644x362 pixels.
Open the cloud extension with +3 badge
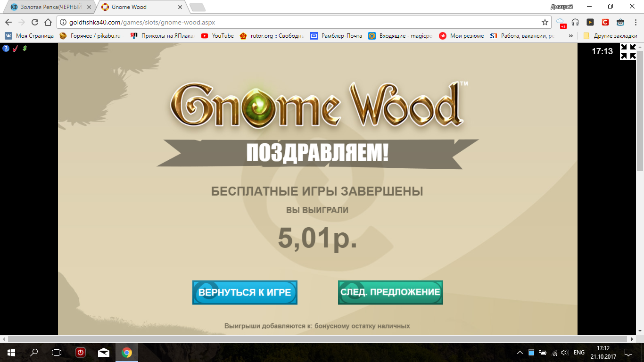(561, 23)
